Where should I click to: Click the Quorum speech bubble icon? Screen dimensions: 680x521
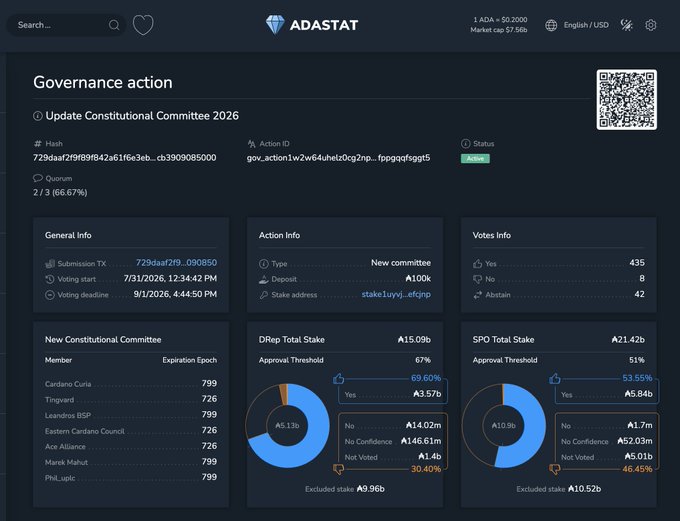tap(38, 178)
